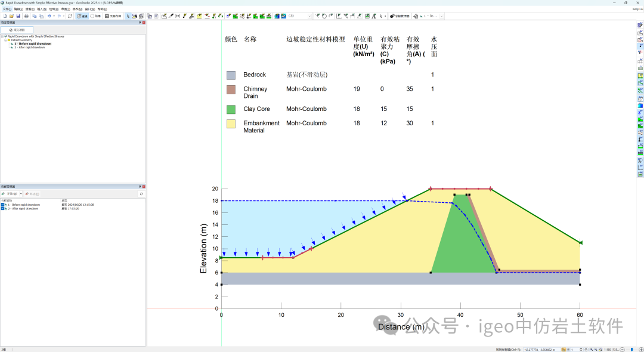Open the Solve Manager (求解管理器) toolbar button
The height and width of the screenshot is (352, 644).
(x=400, y=16)
